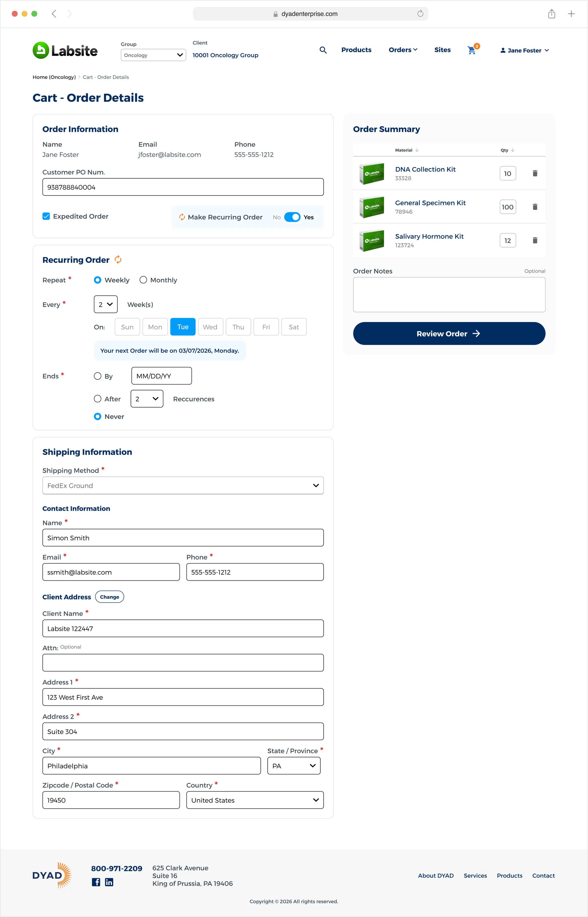Image resolution: width=588 pixels, height=917 pixels.
Task: Click the browser share icon
Action: (551, 14)
